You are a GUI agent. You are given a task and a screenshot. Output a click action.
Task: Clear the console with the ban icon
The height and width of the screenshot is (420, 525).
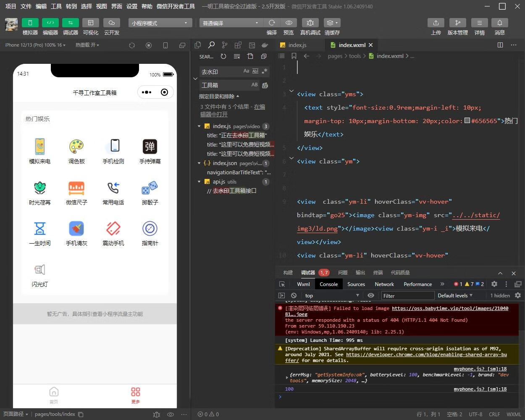[294, 296]
